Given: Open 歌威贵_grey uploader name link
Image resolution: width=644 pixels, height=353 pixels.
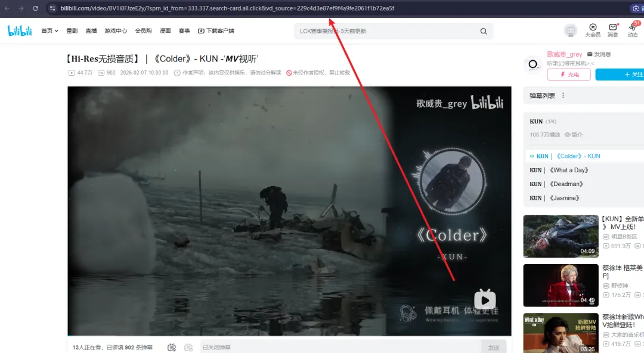Looking at the screenshot, I should [x=564, y=54].
